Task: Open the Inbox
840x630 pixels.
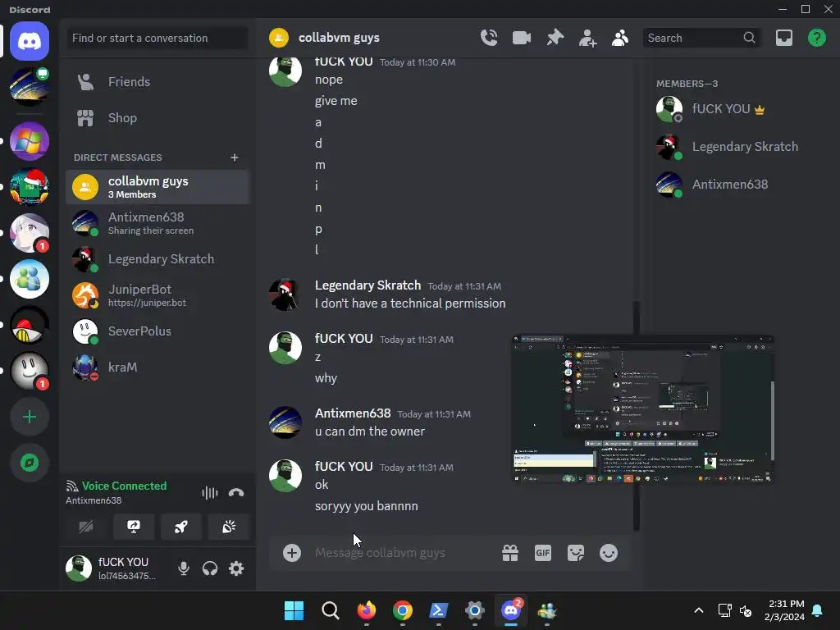Action: click(x=783, y=38)
